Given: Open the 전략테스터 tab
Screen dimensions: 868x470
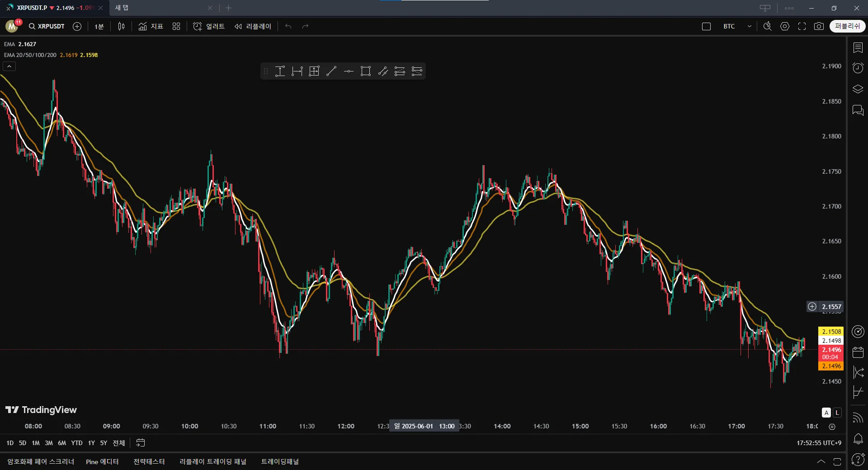Looking at the screenshot, I should (x=149, y=461).
